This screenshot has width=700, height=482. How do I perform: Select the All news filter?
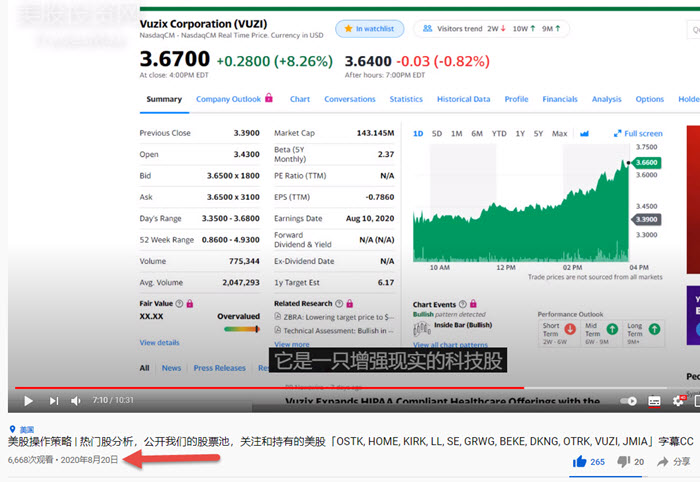tap(144, 368)
